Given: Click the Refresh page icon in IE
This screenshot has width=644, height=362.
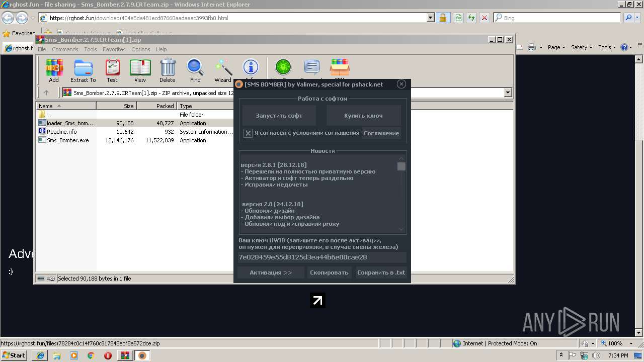Looking at the screenshot, I should pyautogui.click(x=471, y=18).
